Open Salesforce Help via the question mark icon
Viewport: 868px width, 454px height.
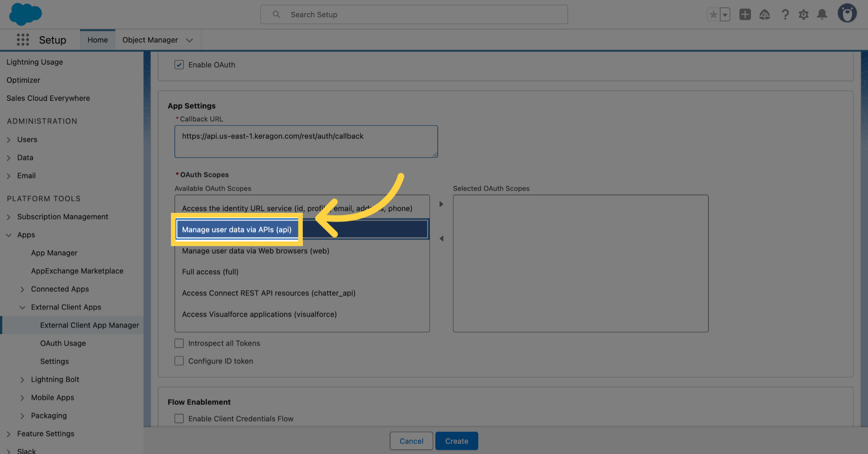coord(785,14)
